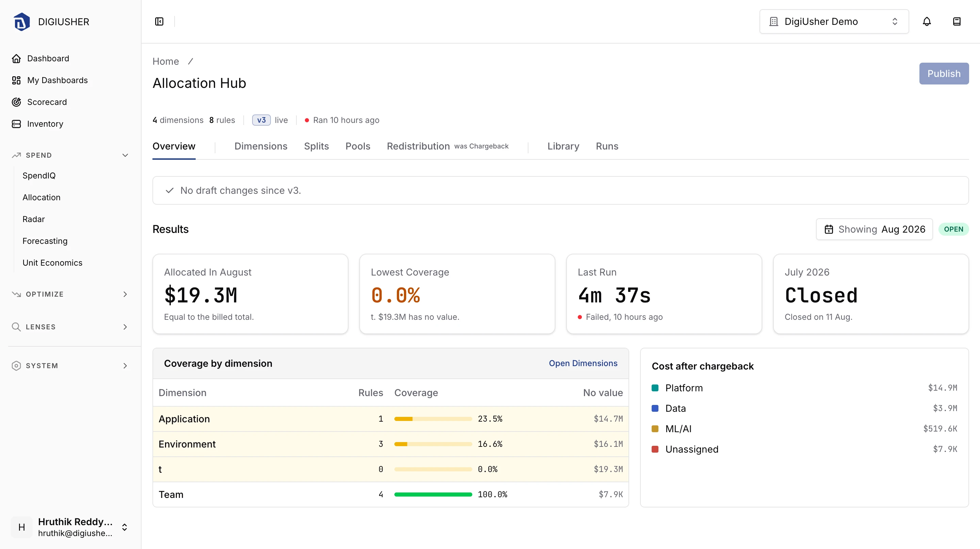Open the Pools tab

pos(358,146)
